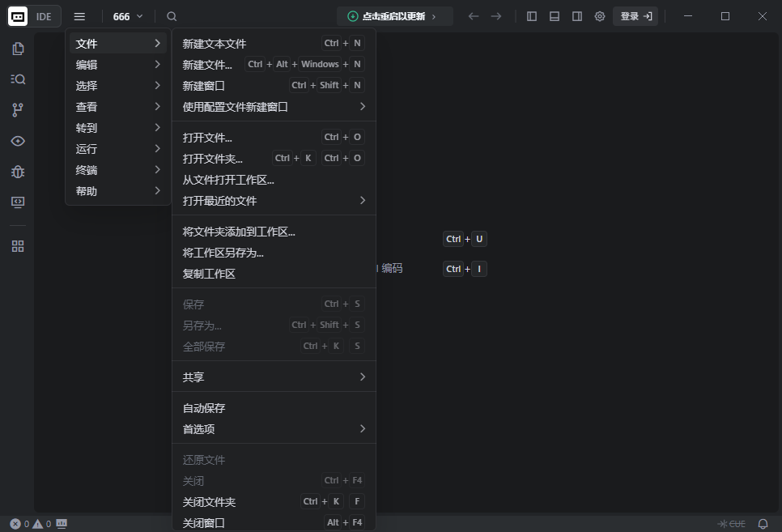Click the 登录 login button
The image size is (782, 532).
(x=635, y=16)
